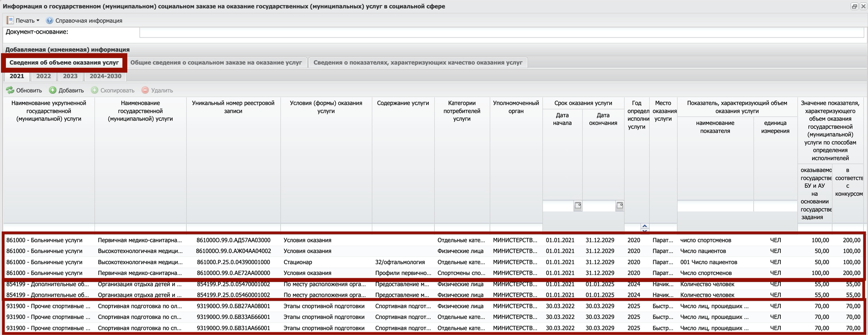The image size is (868, 335).
Task: Click the Скопировать copy icon
Action: click(95, 90)
